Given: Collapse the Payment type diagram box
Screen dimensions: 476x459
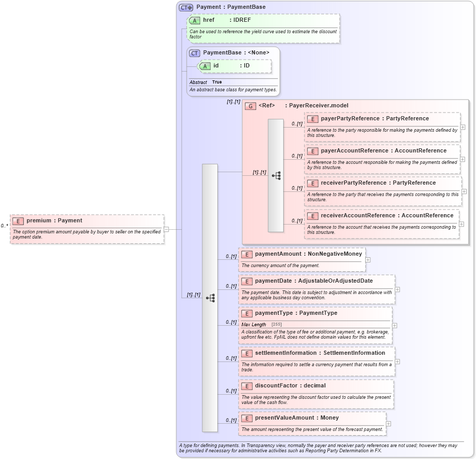Looking at the screenshot, I should coord(167,229).
